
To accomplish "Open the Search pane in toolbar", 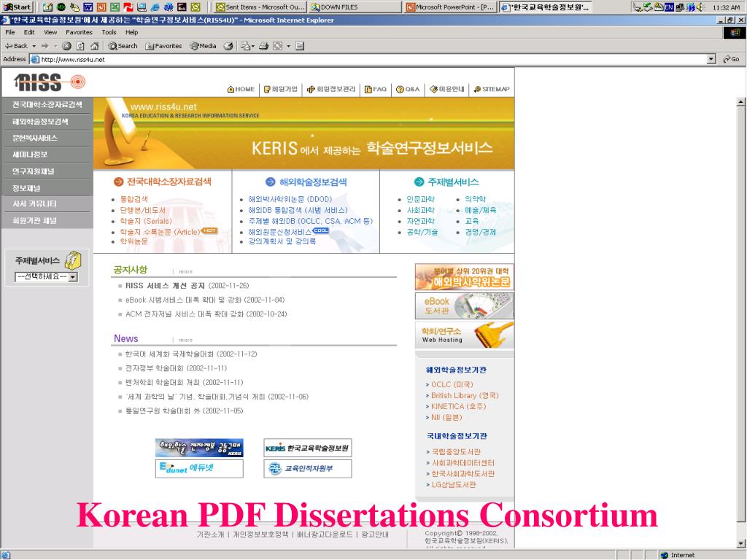I will [x=123, y=46].
